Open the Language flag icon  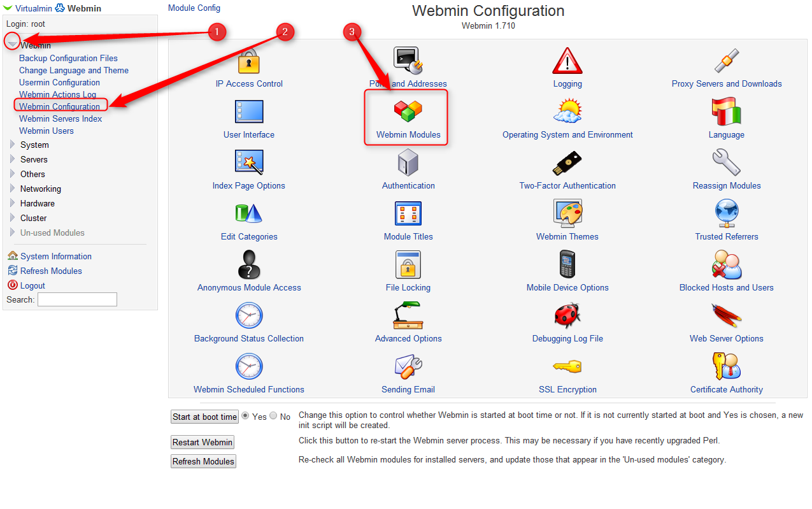click(726, 111)
